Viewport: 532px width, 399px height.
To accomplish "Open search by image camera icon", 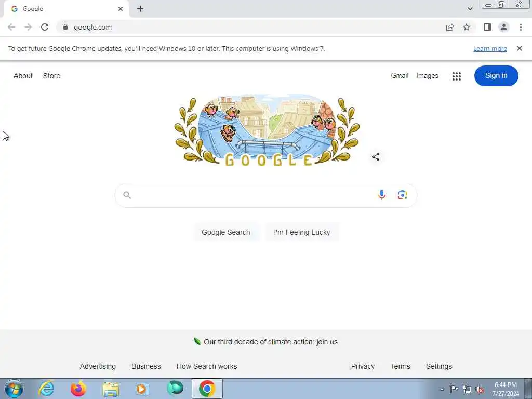I will point(403,195).
